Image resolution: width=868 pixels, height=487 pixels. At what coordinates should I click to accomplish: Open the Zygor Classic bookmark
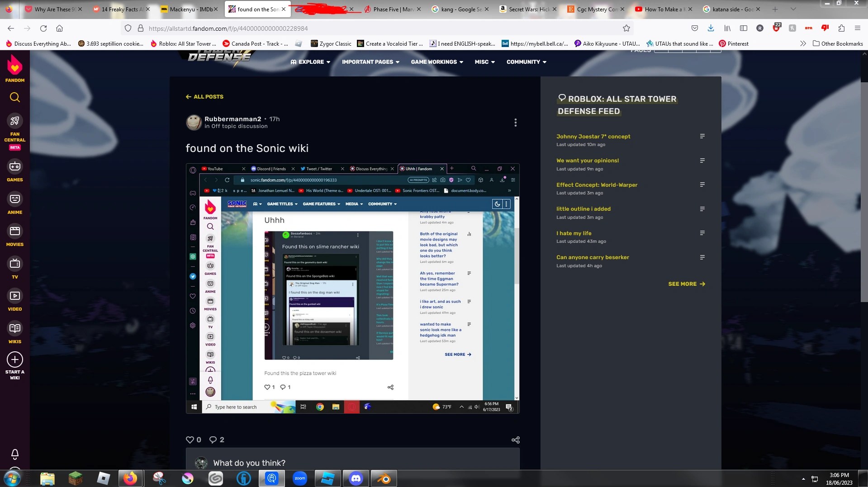331,43
